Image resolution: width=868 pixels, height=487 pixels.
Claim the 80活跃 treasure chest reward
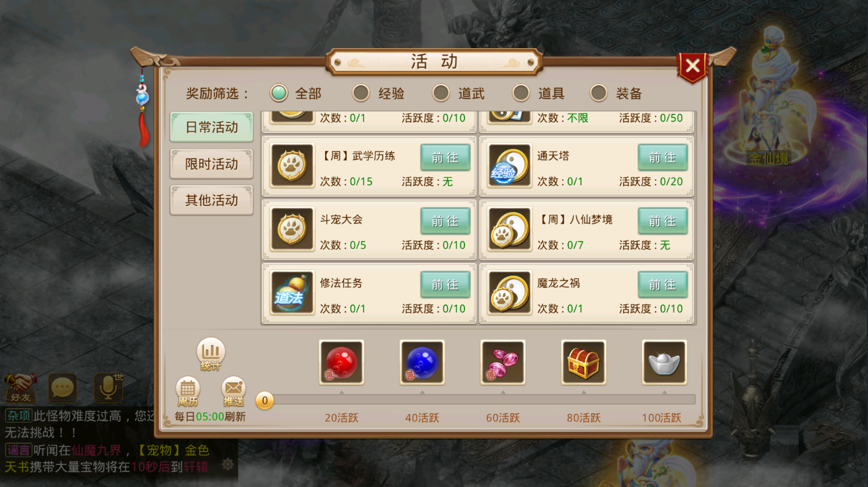tap(583, 362)
